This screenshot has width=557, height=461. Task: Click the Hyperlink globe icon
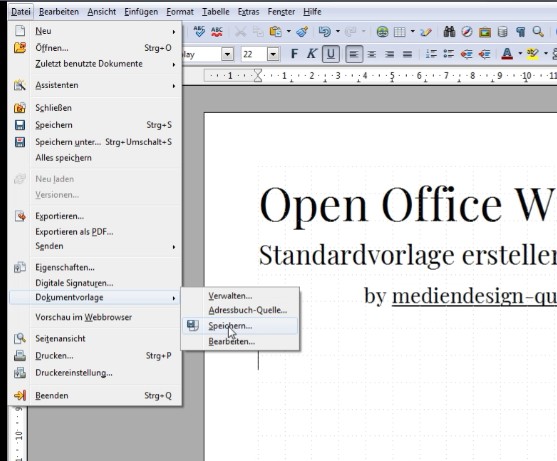[x=382, y=32]
